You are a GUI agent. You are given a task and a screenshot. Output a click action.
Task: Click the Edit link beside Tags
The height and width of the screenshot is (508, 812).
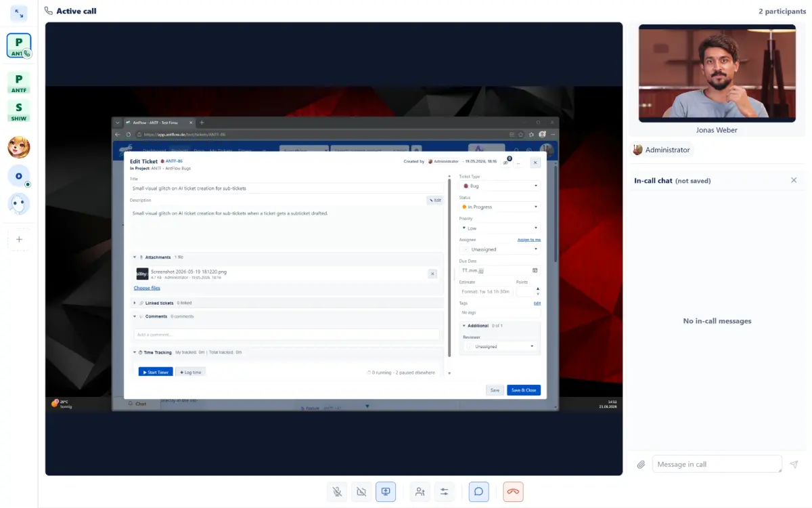tap(537, 303)
